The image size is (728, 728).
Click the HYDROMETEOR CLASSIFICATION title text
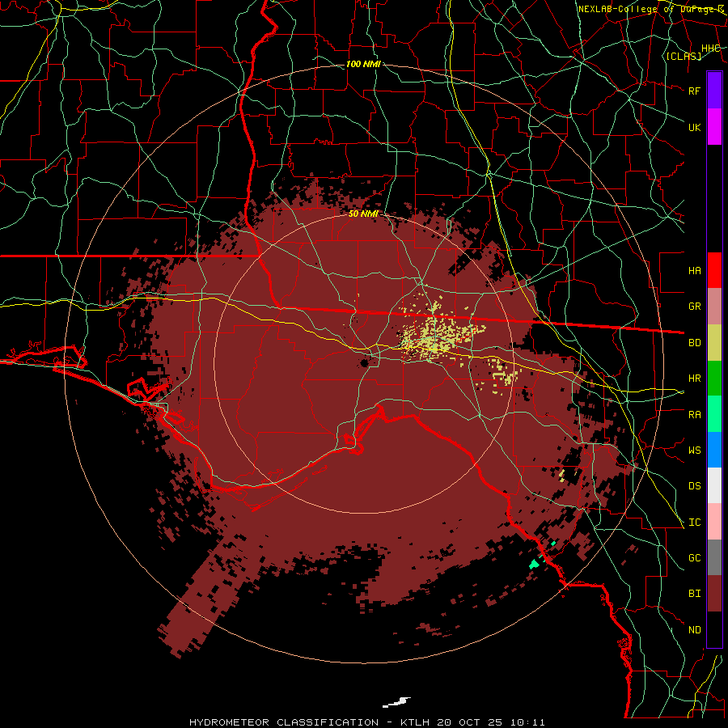tap(284, 722)
